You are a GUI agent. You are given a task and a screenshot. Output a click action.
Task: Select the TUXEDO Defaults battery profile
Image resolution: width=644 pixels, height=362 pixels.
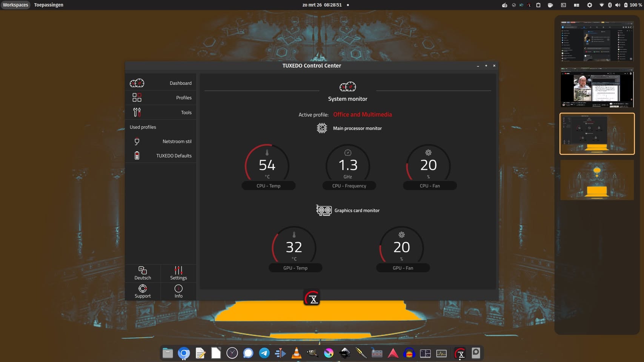(x=161, y=156)
